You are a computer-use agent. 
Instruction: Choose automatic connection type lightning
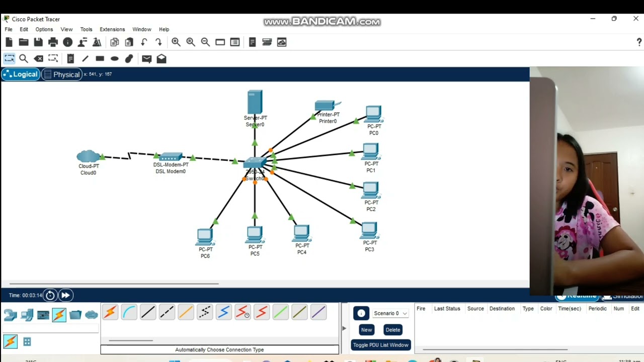click(x=110, y=313)
